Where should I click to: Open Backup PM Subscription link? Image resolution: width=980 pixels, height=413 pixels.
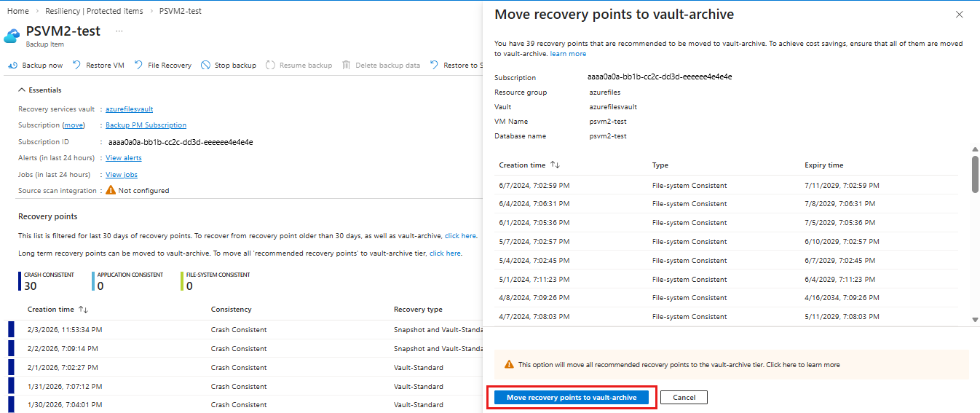point(146,125)
